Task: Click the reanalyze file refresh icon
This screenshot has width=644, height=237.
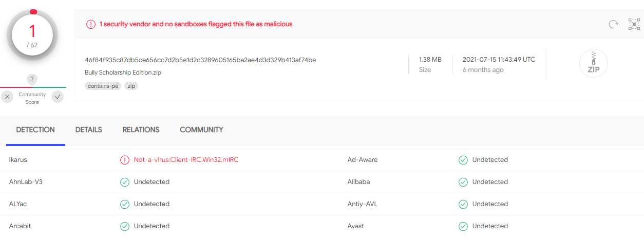Action: click(x=613, y=24)
